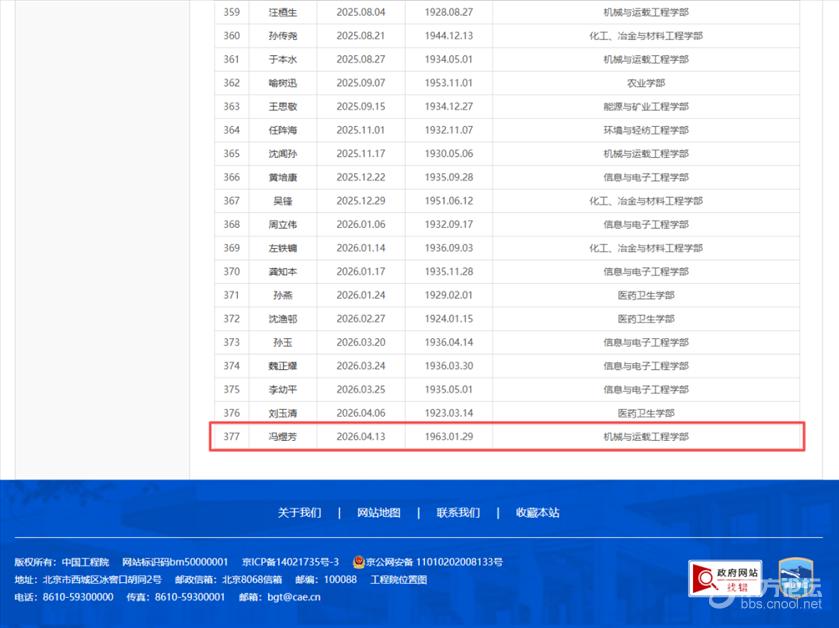Viewport: 839px width, 628px height.
Task: Click date 2026.04.13 in highlighted row
Action: 360,437
